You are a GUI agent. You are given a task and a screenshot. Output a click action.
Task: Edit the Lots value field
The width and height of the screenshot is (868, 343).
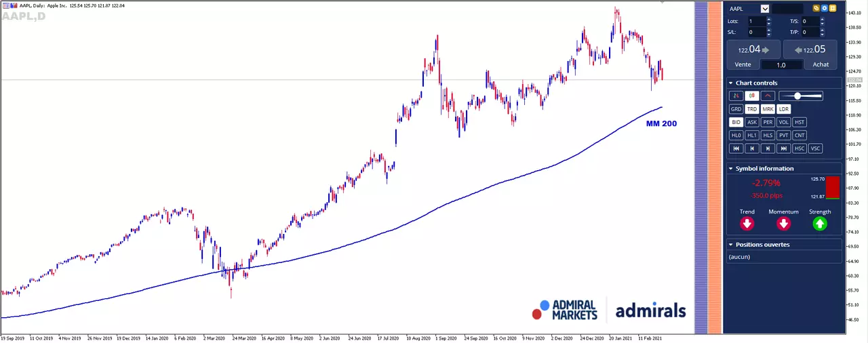click(x=757, y=21)
